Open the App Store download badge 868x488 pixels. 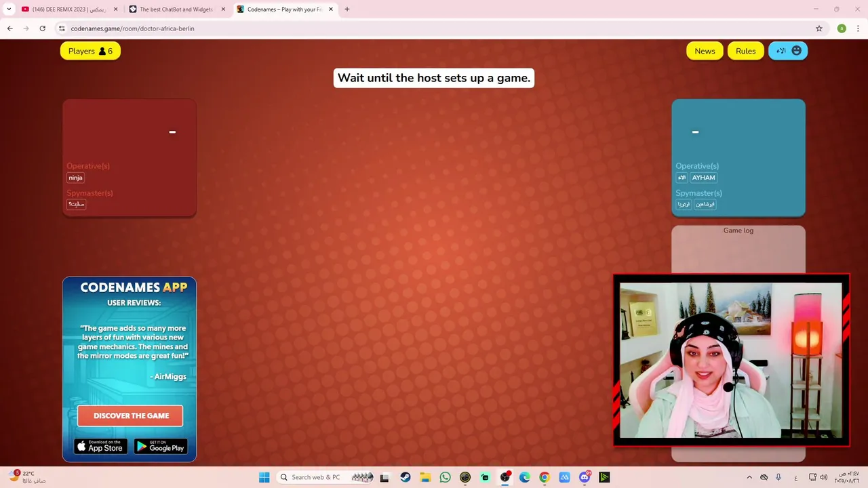point(100,446)
